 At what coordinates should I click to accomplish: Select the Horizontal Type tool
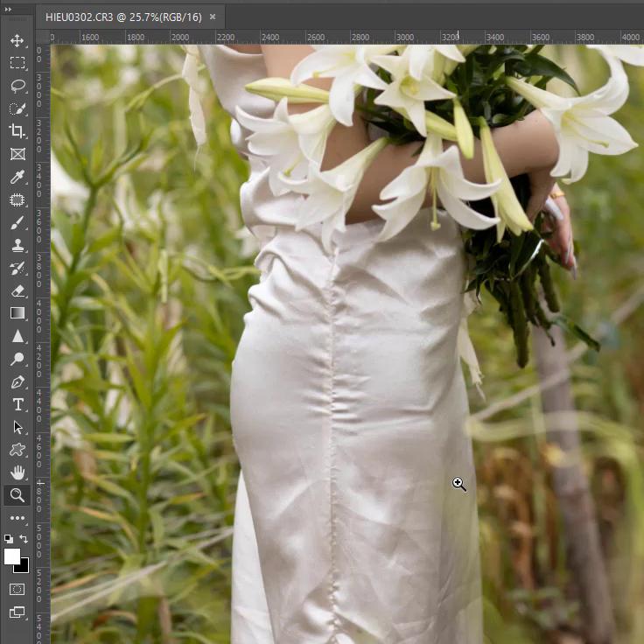tap(17, 404)
